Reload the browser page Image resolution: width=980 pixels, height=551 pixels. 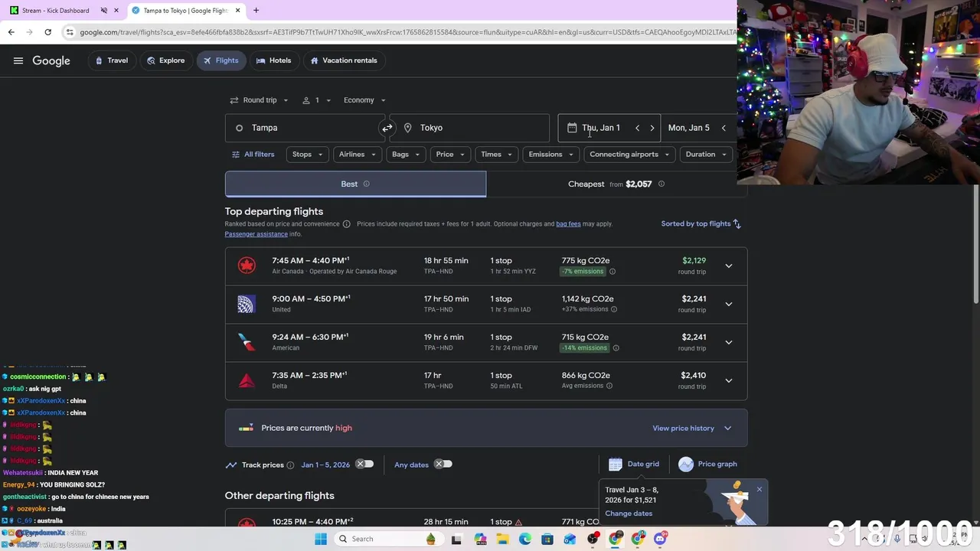[x=47, y=32]
